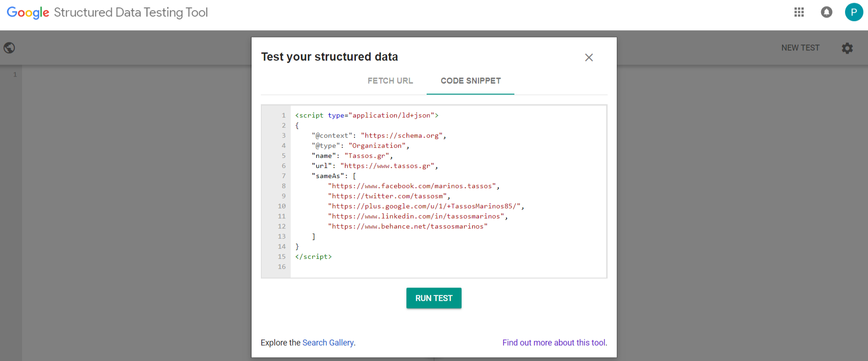
Task: Click the Google logo in the header
Action: pos(28,12)
